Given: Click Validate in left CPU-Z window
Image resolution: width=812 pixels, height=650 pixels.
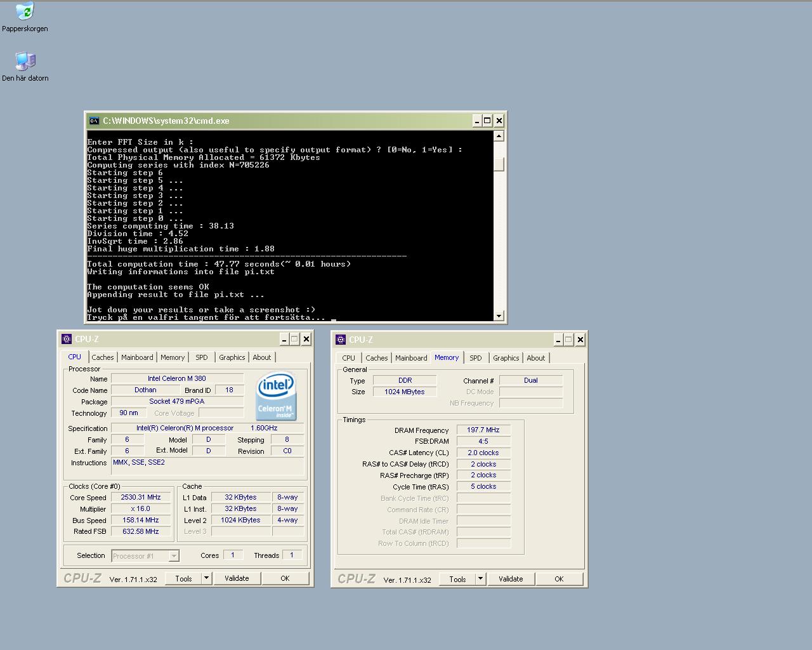Looking at the screenshot, I should pyautogui.click(x=237, y=578).
